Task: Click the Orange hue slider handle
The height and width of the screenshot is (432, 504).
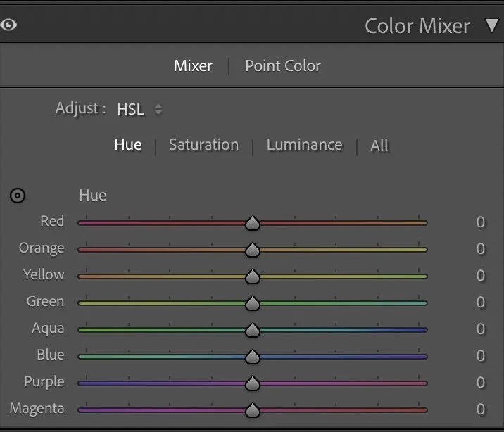Action: [253, 250]
